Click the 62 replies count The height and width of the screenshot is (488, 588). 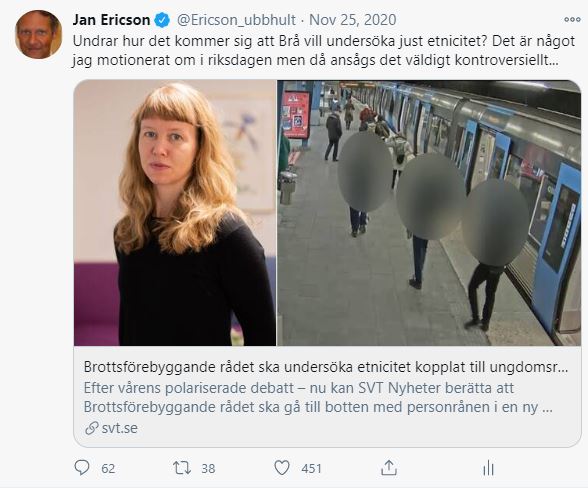pyautogui.click(x=108, y=468)
